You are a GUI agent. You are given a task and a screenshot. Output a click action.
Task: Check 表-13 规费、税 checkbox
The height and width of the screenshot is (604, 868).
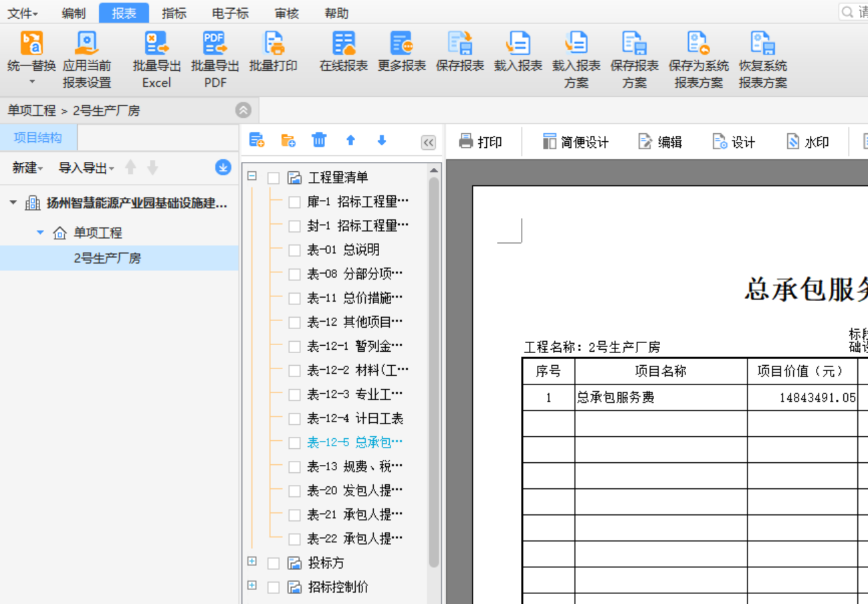(x=294, y=467)
